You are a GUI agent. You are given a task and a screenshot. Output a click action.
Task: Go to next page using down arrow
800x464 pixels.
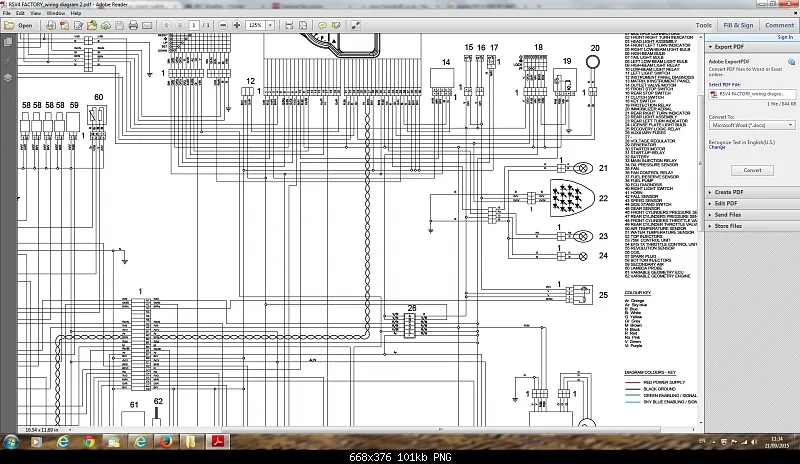pyautogui.click(x=180, y=25)
